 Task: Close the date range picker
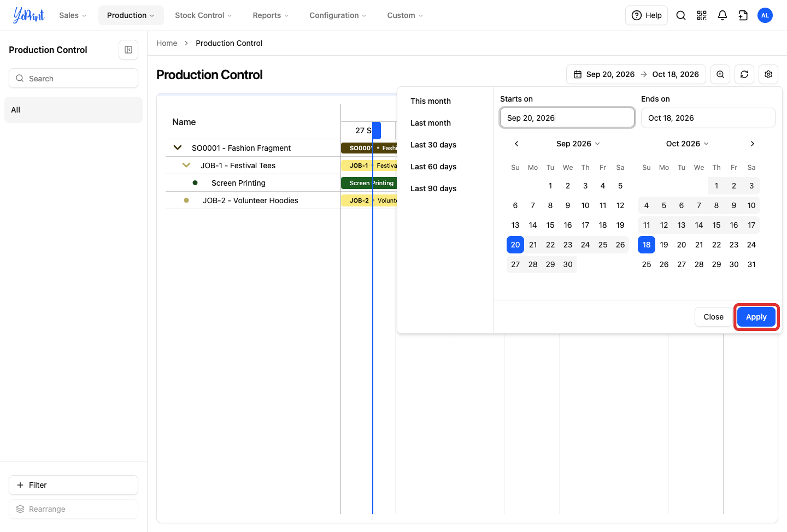(x=713, y=317)
